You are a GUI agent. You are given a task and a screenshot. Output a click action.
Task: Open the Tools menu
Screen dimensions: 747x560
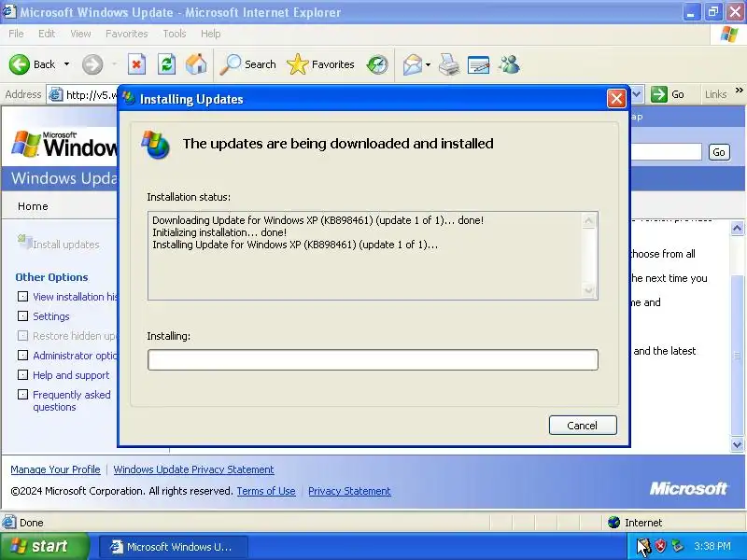[x=175, y=34]
